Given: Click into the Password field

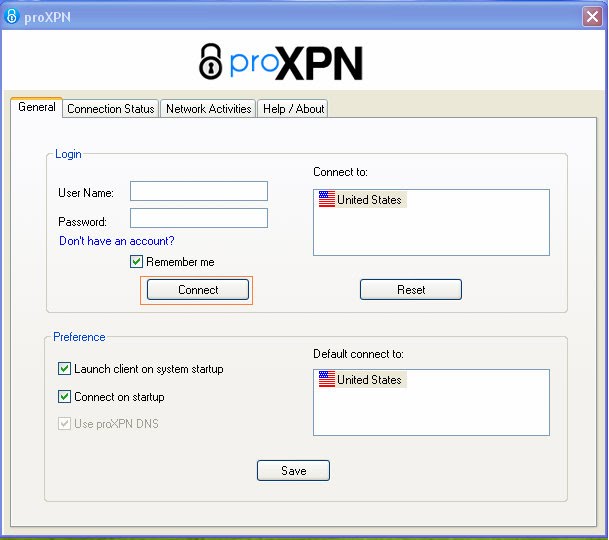Looking at the screenshot, I should click(x=199, y=218).
